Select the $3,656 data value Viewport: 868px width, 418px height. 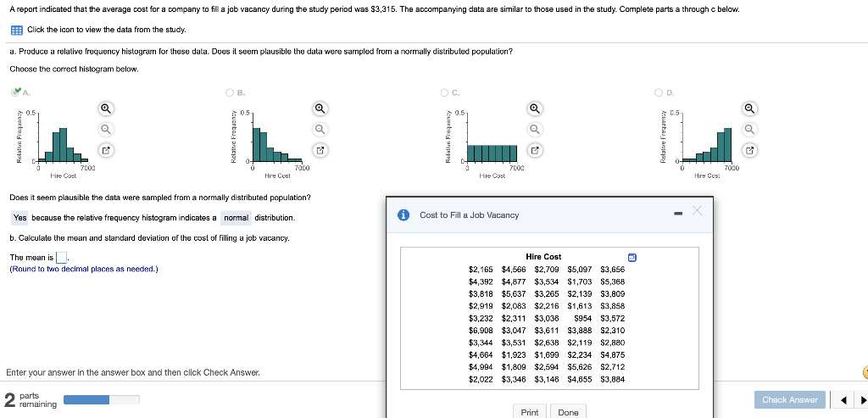pyautogui.click(x=612, y=270)
